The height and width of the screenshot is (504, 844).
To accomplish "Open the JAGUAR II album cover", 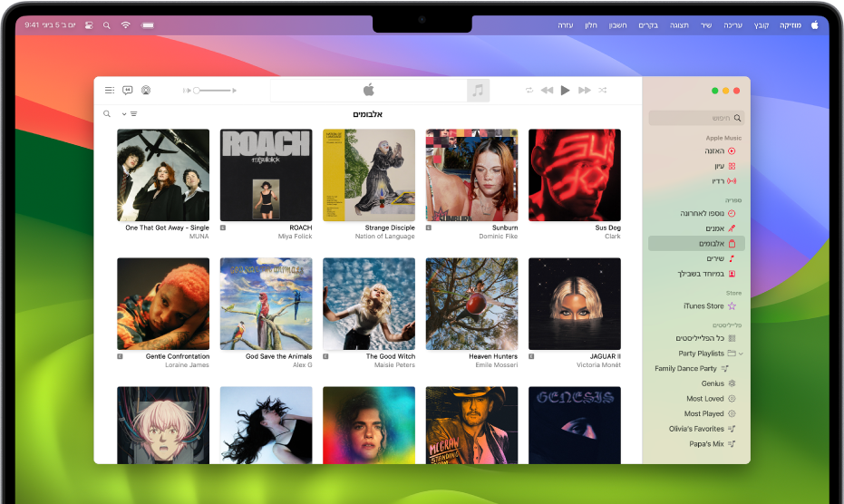I will pyautogui.click(x=575, y=304).
